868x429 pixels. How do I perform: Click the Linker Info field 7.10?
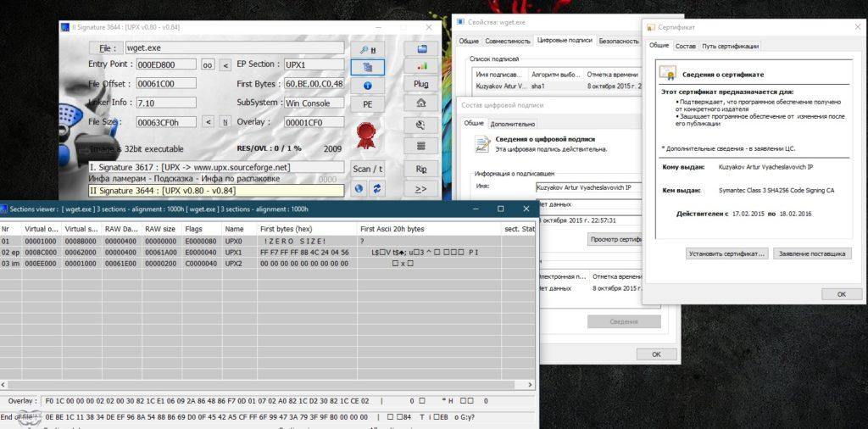[166, 103]
